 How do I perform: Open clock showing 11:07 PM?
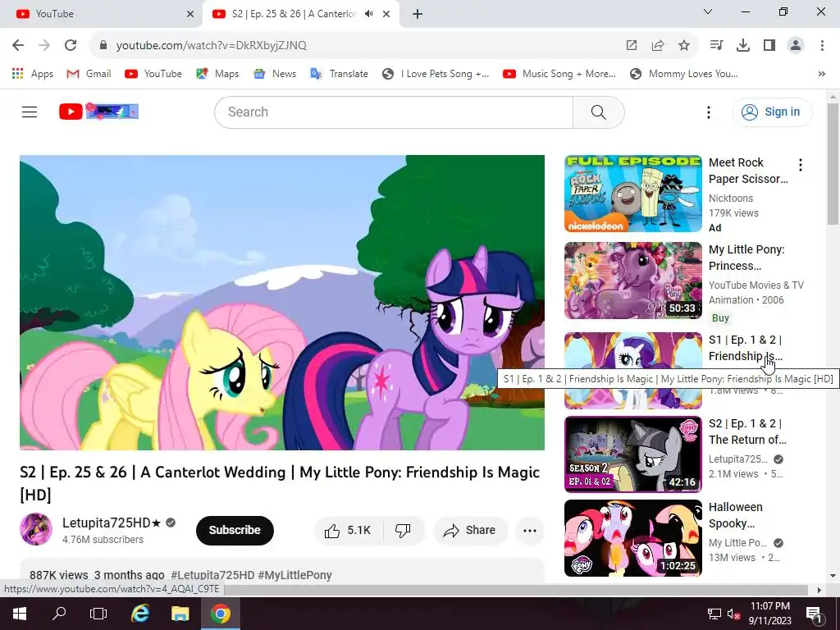click(x=769, y=614)
